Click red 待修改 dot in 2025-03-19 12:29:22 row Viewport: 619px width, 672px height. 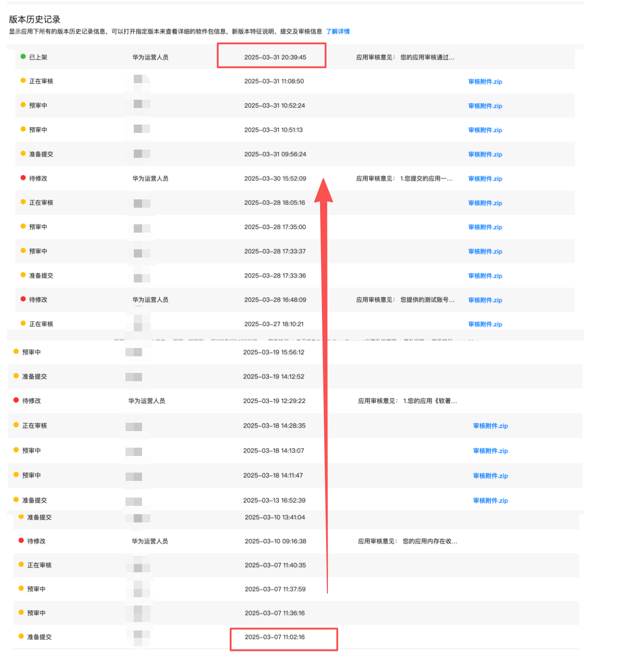[16, 400]
